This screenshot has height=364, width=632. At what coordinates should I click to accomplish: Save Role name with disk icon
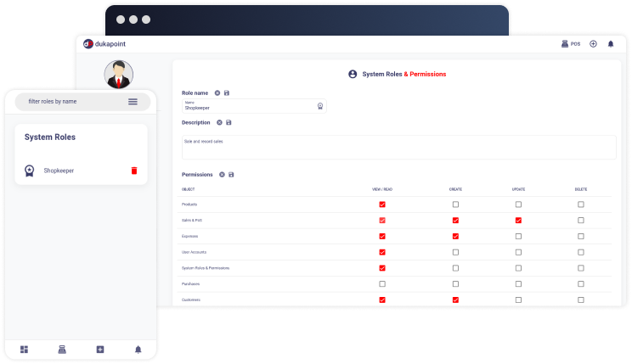227,93
